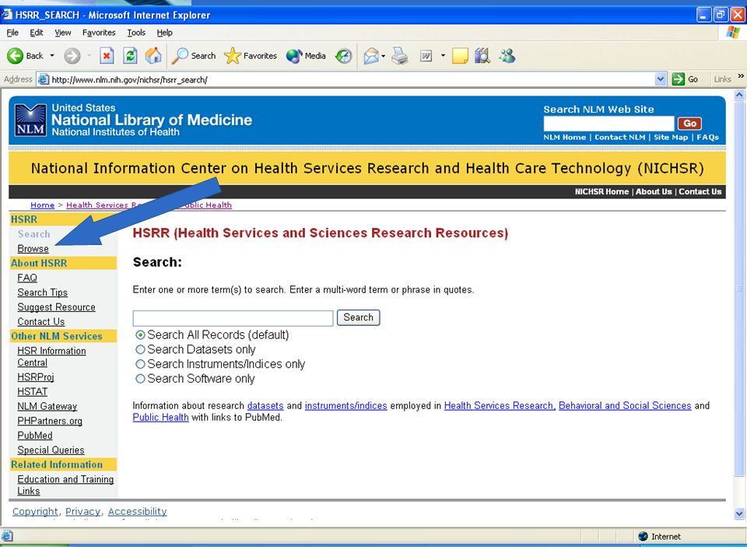Open the yellow Discuss note icon
Image resolution: width=747 pixels, height=560 pixels.
click(460, 56)
